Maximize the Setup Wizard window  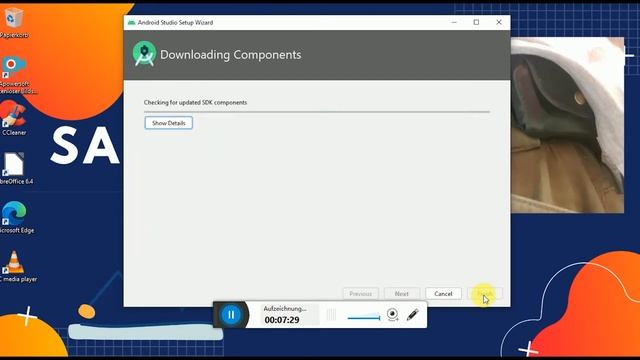476,22
